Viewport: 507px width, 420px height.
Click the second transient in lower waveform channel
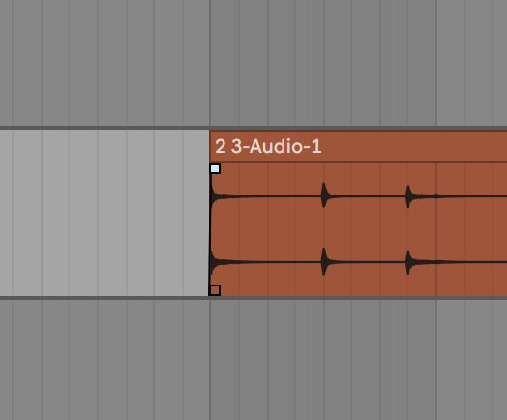324,261
